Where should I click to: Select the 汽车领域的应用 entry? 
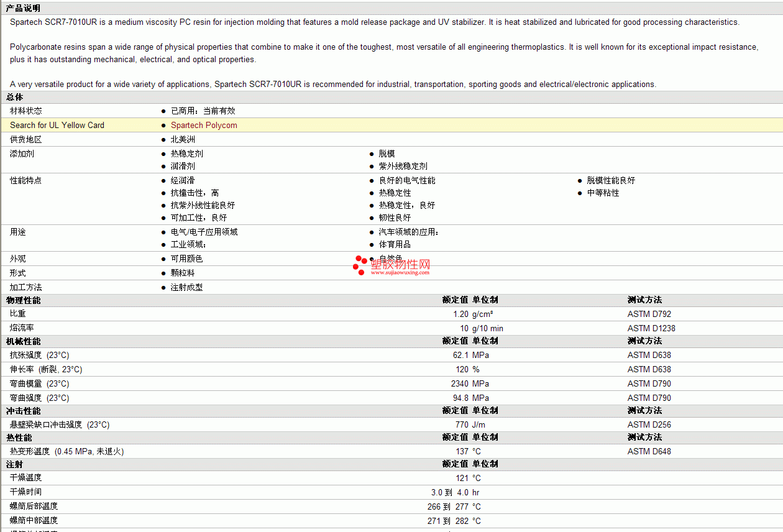pyautogui.click(x=409, y=232)
